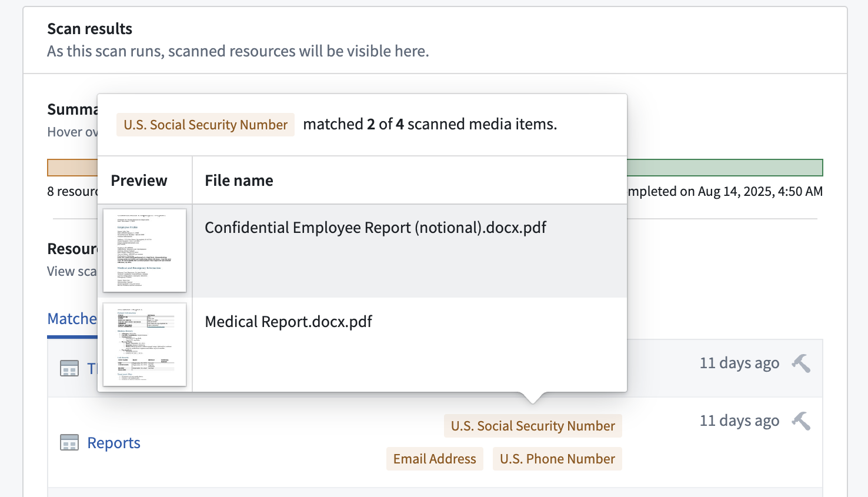Select the U.S. Social Security Number chip in the tooltip header
The height and width of the screenshot is (497, 868).
pyautogui.click(x=205, y=124)
